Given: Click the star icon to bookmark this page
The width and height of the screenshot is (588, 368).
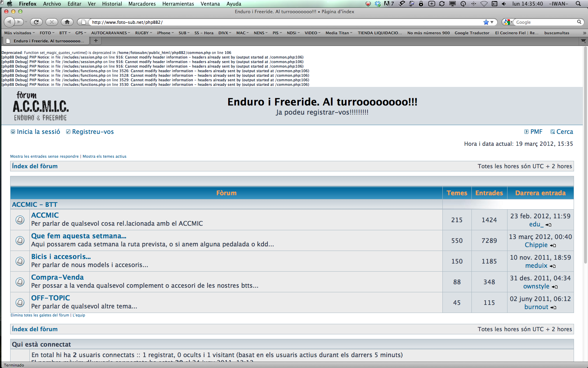Looking at the screenshot, I should 486,22.
